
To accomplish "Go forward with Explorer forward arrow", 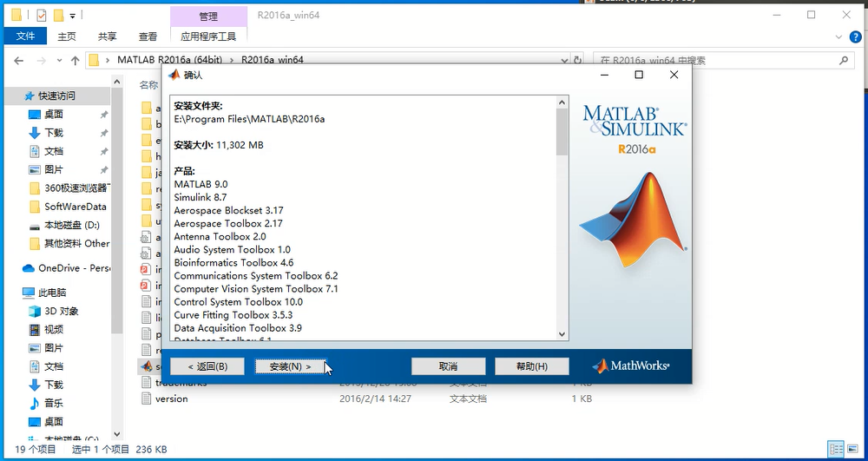I will (x=41, y=60).
